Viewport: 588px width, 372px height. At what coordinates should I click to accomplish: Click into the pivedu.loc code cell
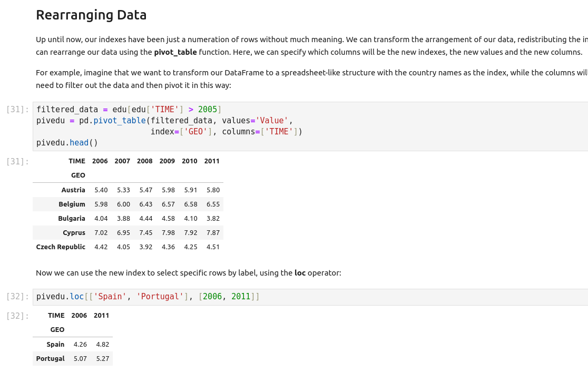[x=369, y=297]
